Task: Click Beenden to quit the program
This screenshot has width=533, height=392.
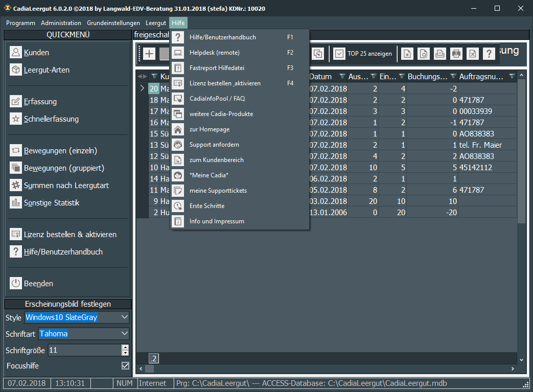Action: pos(38,284)
